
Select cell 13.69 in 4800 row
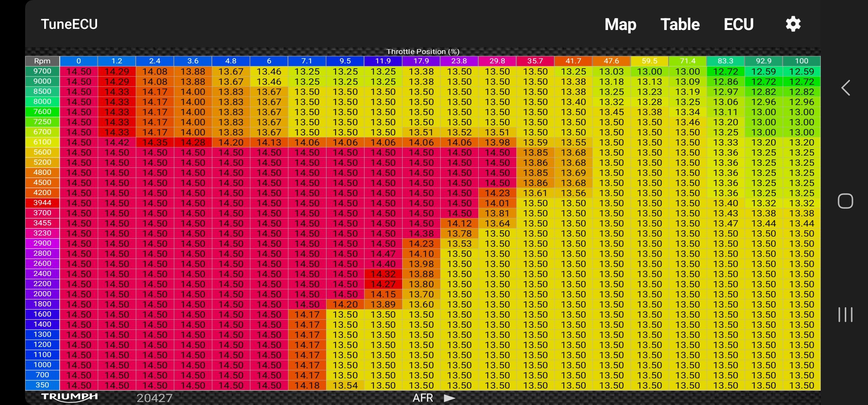pos(573,173)
